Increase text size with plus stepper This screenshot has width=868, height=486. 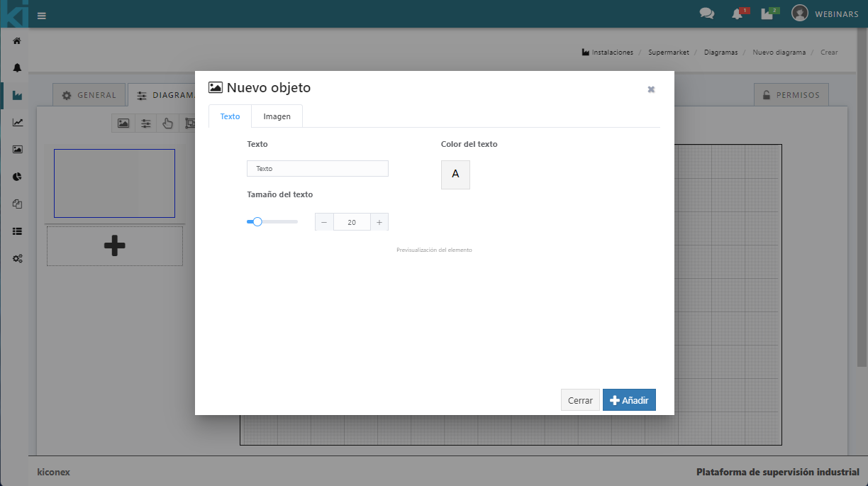pyautogui.click(x=379, y=222)
